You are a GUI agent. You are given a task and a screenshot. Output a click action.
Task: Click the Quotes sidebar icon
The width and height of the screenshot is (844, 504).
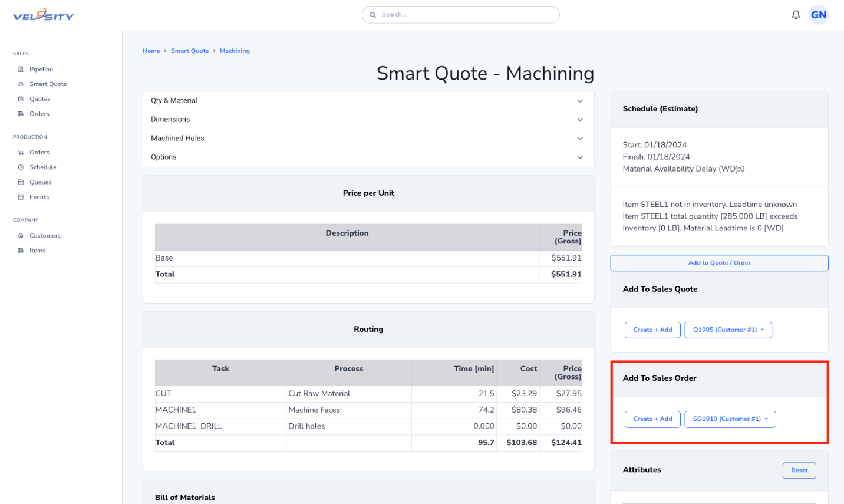(21, 99)
